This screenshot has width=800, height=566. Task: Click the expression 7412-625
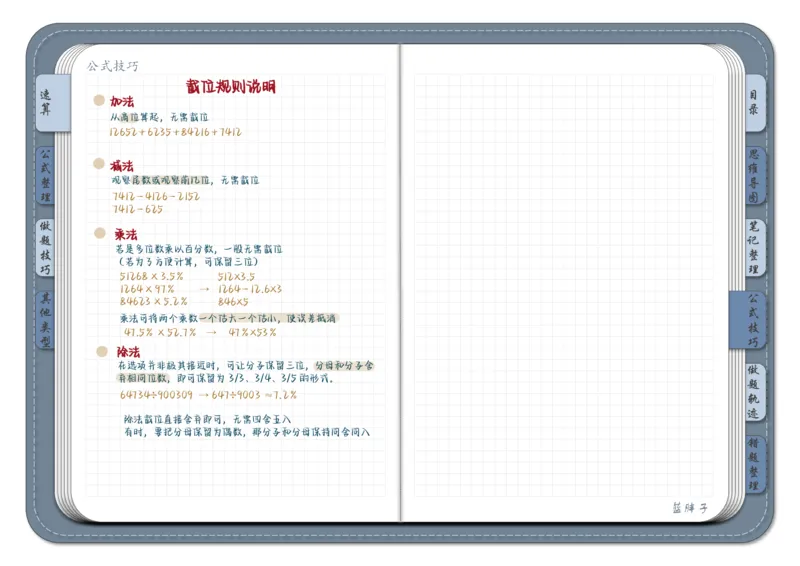138,209
